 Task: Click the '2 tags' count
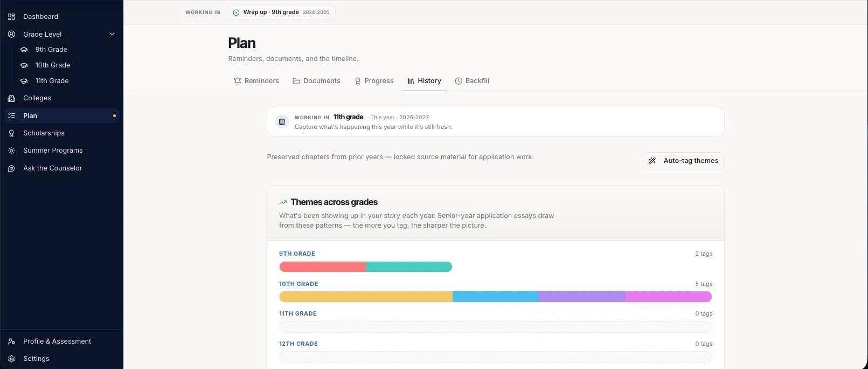[704, 254]
